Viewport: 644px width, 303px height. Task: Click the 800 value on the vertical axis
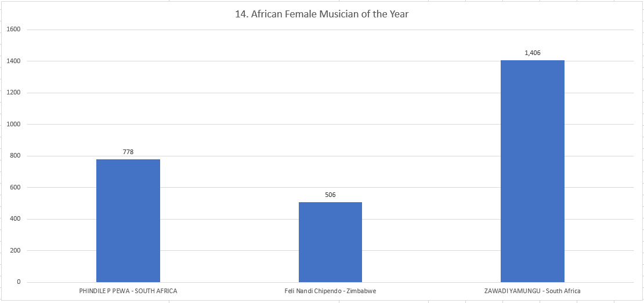click(15, 156)
